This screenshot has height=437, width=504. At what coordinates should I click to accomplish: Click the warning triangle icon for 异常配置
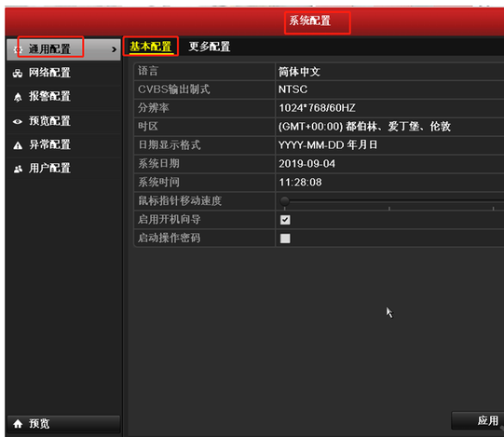pyautogui.click(x=18, y=145)
